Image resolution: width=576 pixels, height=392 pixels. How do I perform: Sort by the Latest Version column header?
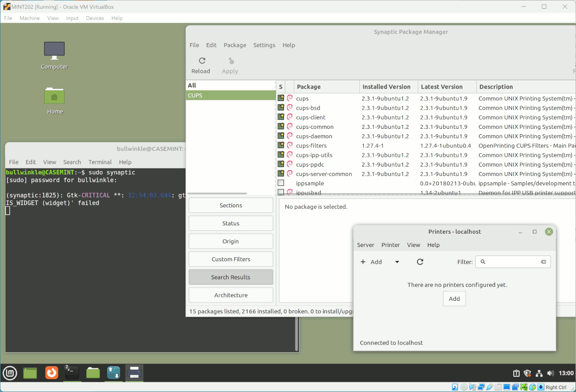[x=447, y=87]
